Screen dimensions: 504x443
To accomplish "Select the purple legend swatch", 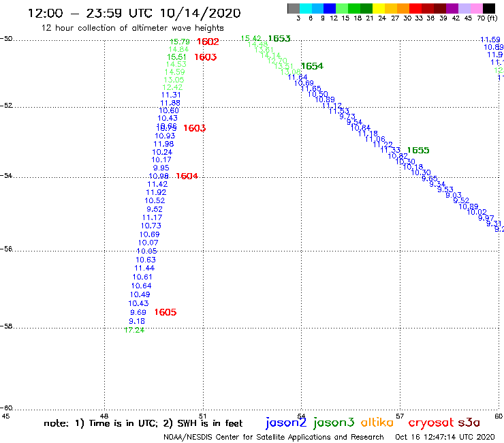I will pyautogui.click(x=452, y=8).
